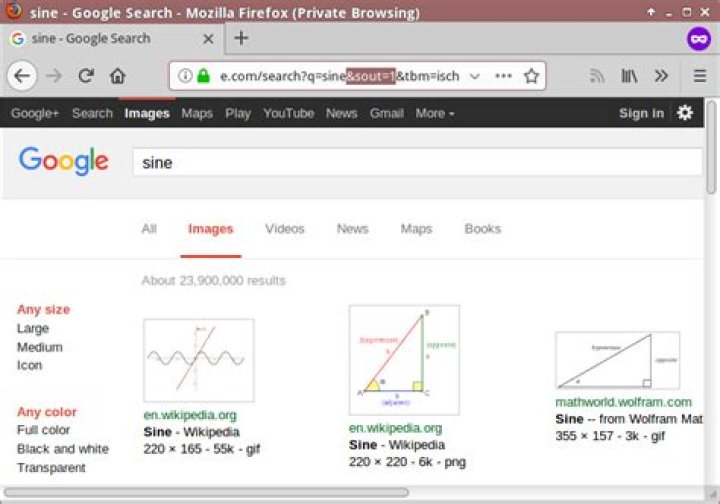This screenshot has width=720, height=504.
Task: Open the mathworld.wolfram.com link
Action: click(624, 402)
